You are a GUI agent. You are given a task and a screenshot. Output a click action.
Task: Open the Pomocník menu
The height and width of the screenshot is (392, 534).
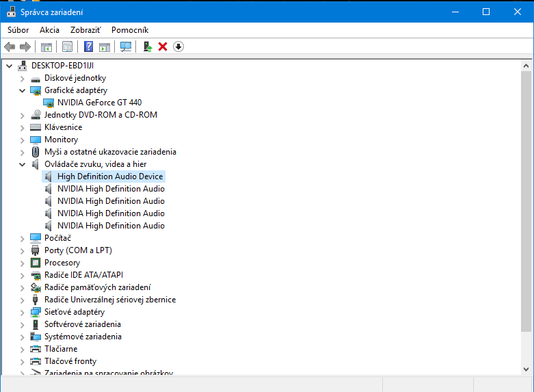pos(130,30)
